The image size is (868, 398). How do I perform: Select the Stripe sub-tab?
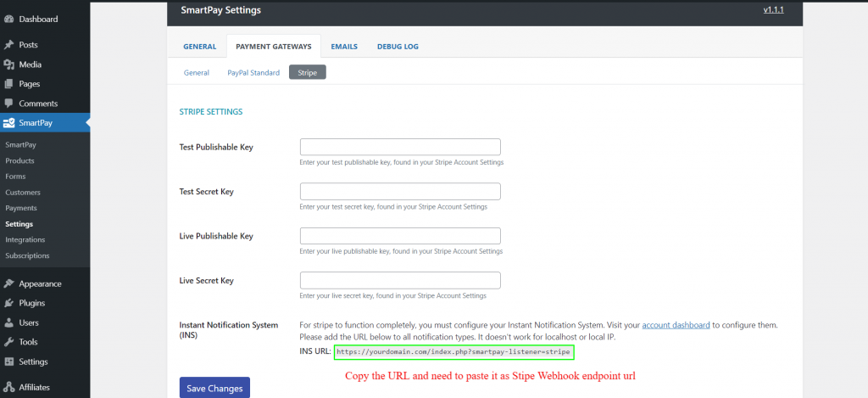coord(307,73)
